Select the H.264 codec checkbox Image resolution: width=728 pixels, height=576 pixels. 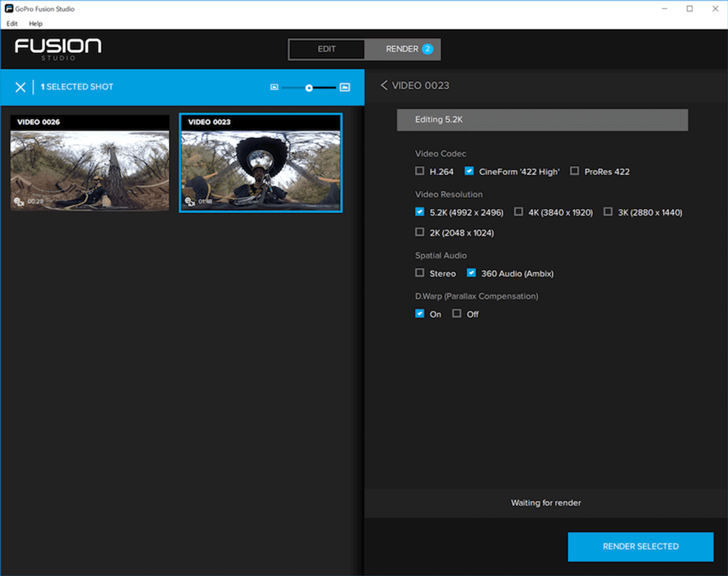(419, 171)
